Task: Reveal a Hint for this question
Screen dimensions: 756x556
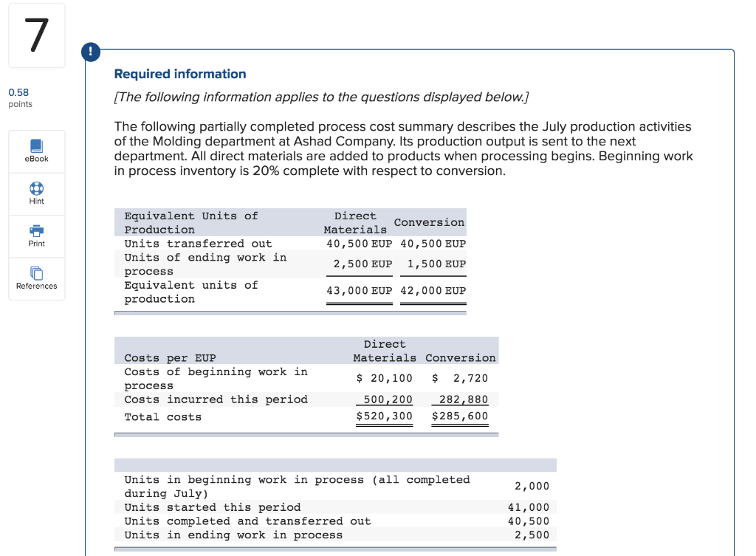Action: pyautogui.click(x=36, y=193)
